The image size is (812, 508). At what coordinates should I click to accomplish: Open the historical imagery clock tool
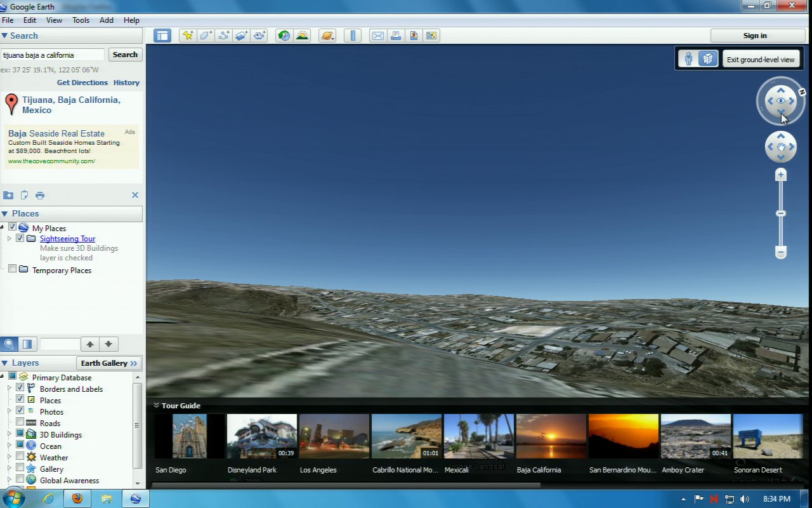pyautogui.click(x=284, y=36)
